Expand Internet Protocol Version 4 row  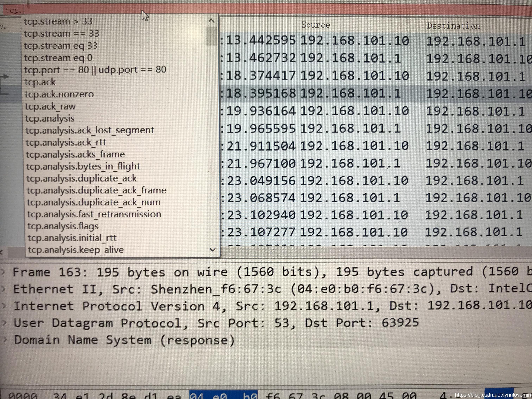point(4,306)
